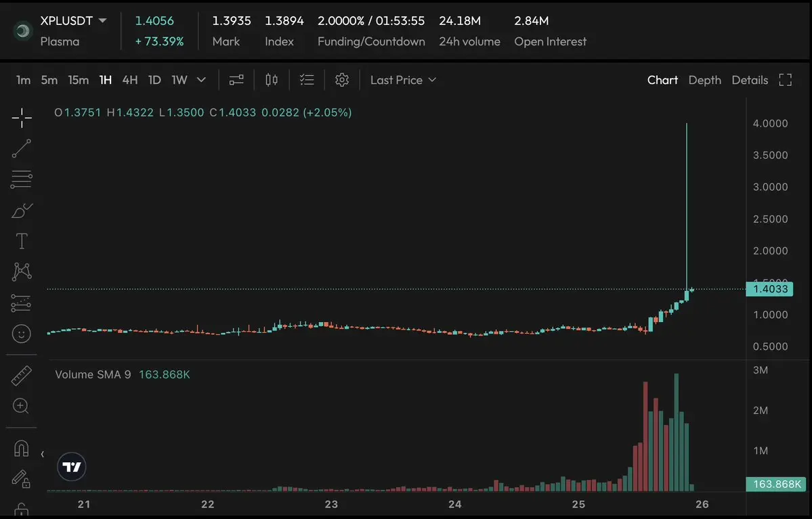The width and height of the screenshot is (812, 519).
Task: Click the 163.868K value beside Volume SMA
Action: pos(164,374)
